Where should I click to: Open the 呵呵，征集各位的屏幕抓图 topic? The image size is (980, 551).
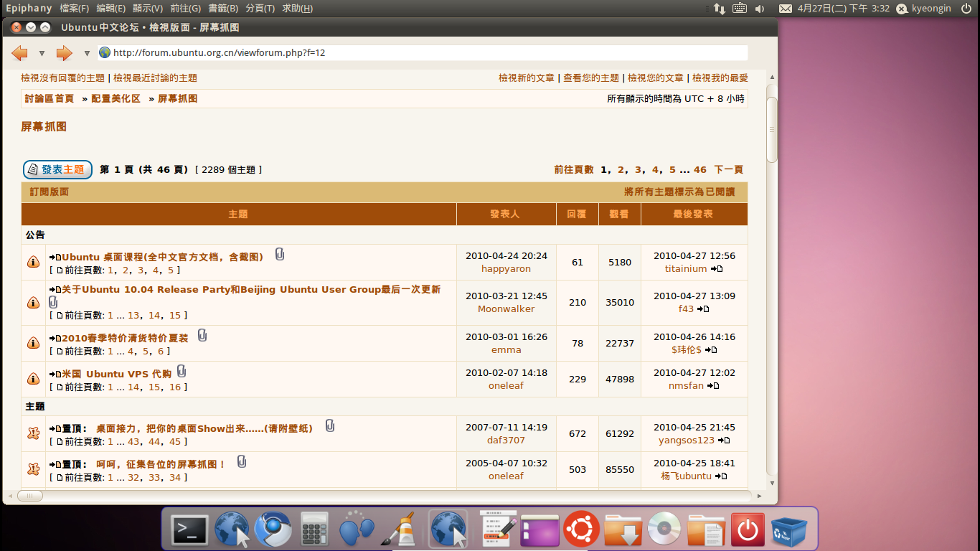pyautogui.click(x=161, y=464)
